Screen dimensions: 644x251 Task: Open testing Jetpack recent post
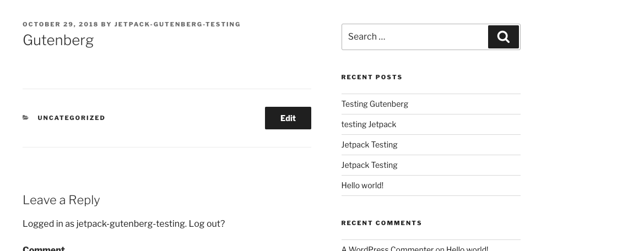(x=368, y=124)
